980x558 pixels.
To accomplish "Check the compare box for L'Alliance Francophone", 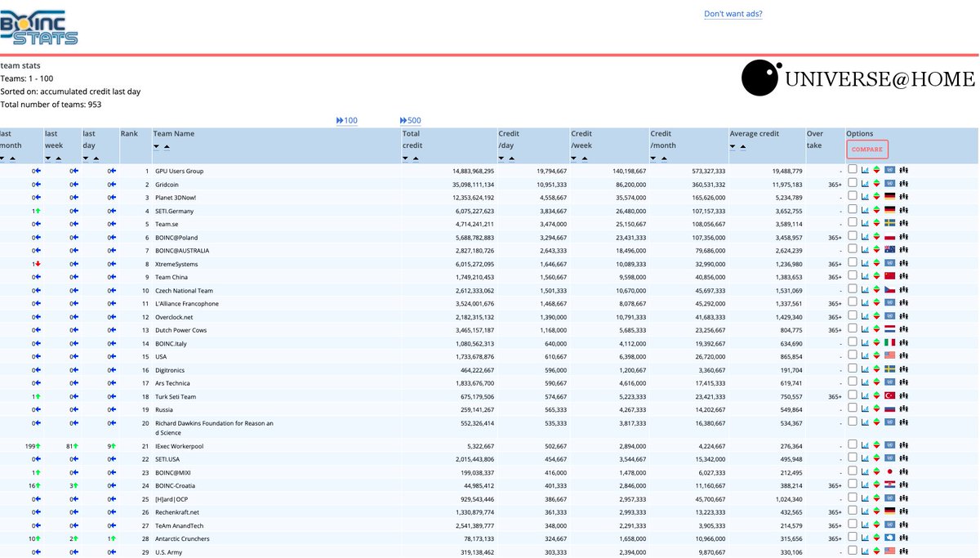I will tap(853, 302).
